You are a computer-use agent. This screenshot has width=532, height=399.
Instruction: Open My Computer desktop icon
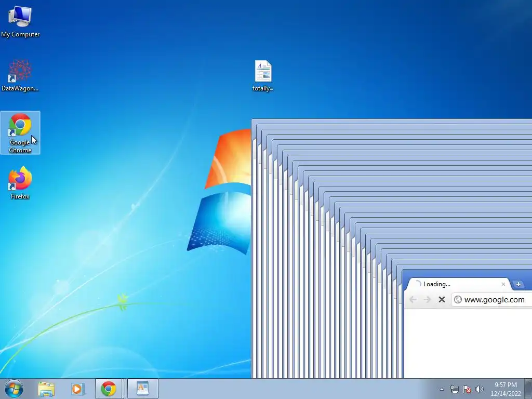click(x=20, y=21)
